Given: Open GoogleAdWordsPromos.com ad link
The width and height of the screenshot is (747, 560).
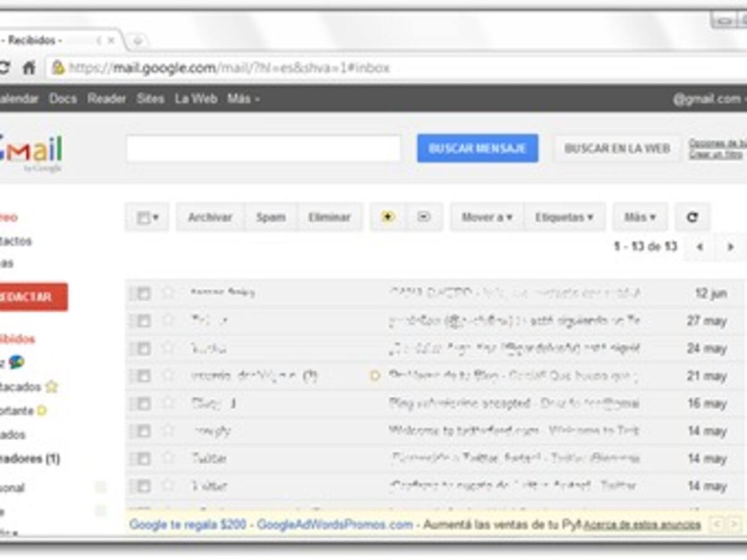Looking at the screenshot, I should [x=335, y=525].
